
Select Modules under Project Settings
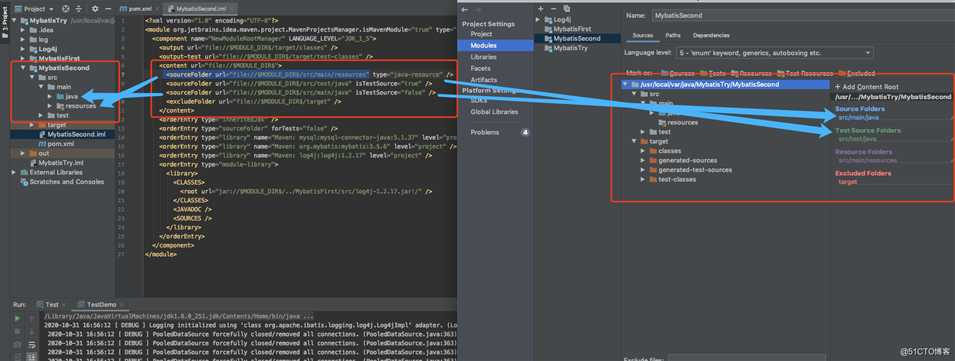click(483, 45)
